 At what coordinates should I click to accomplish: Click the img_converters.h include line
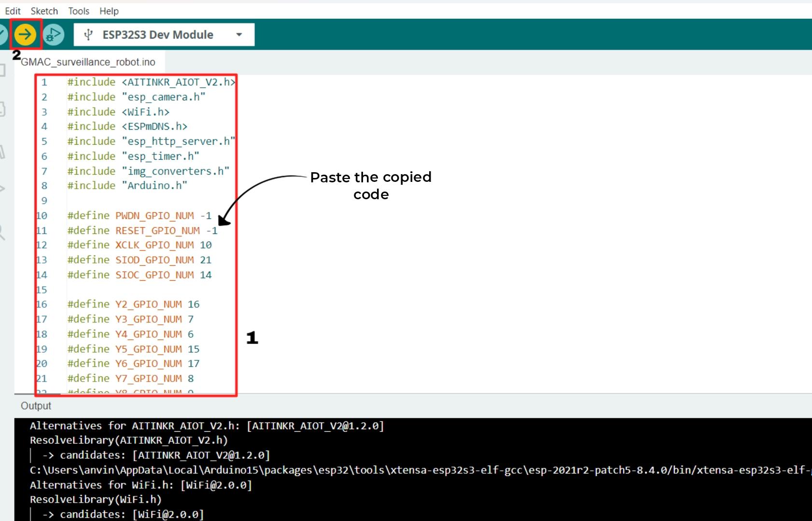click(x=148, y=171)
